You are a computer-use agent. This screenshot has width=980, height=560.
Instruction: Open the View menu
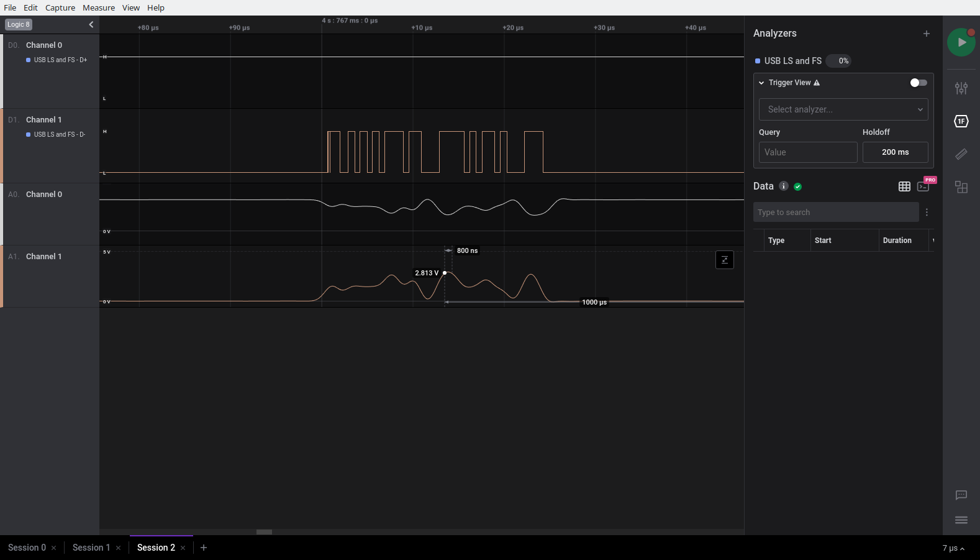point(131,7)
